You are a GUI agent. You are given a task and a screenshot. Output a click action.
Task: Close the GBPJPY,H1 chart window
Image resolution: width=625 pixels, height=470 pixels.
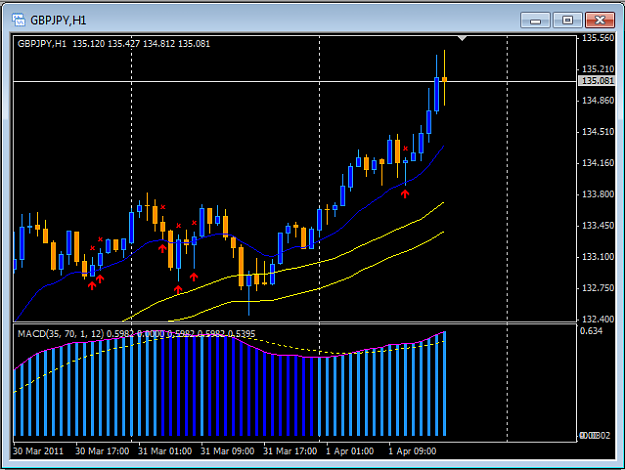coord(600,20)
